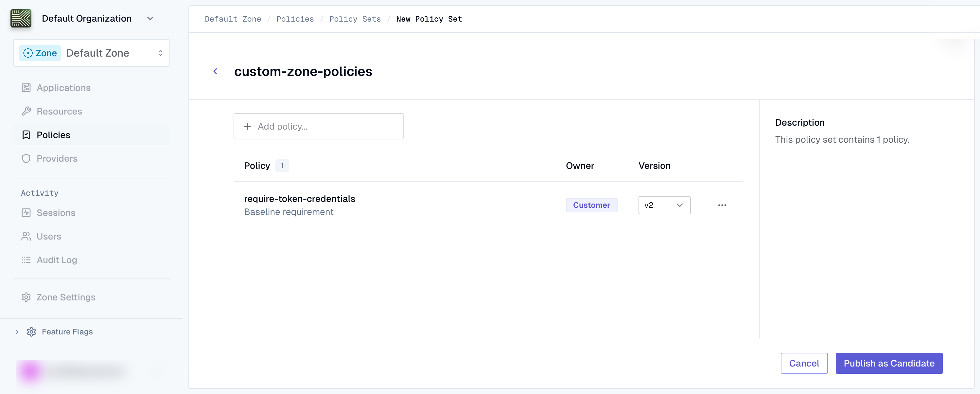Viewport: 980px width, 394px height.
Task: Cancel the new policy set
Action: [x=804, y=363]
